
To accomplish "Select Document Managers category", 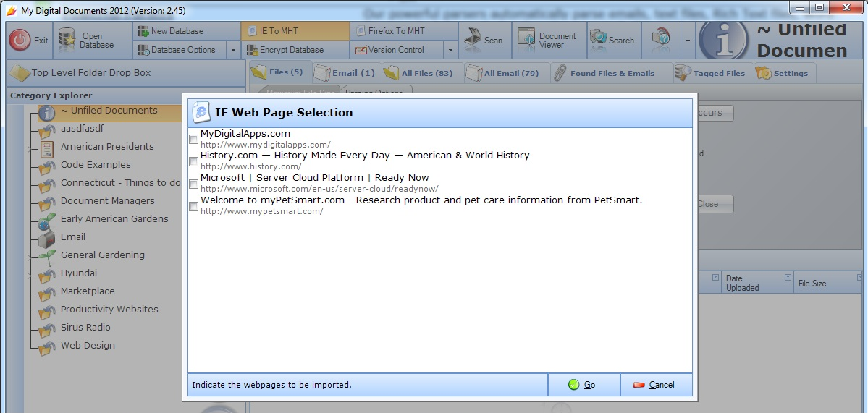I will [x=107, y=200].
